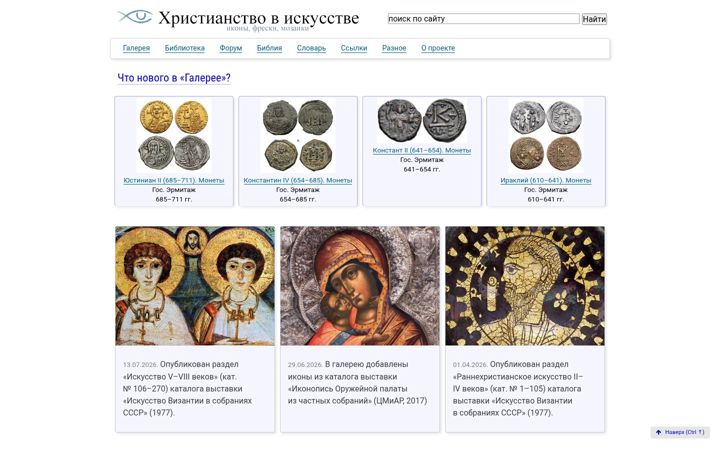720x450 pixels.
Task: Click the «Найти» search button
Action: tap(594, 19)
